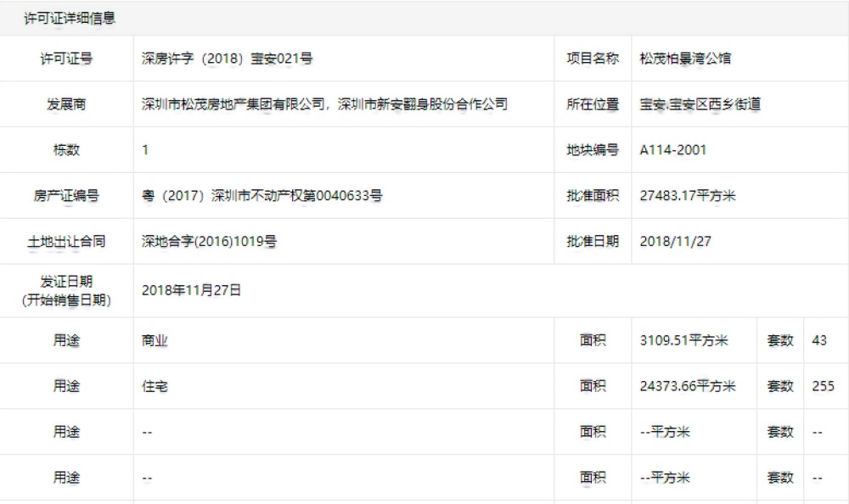The width and height of the screenshot is (849, 504).
Task: Click 套数 label beside 255
Action: click(x=780, y=386)
